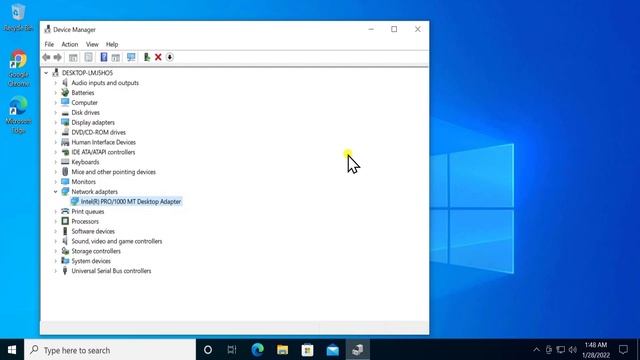
Task: Click the volume speaker tray icon
Action: (x=573, y=350)
